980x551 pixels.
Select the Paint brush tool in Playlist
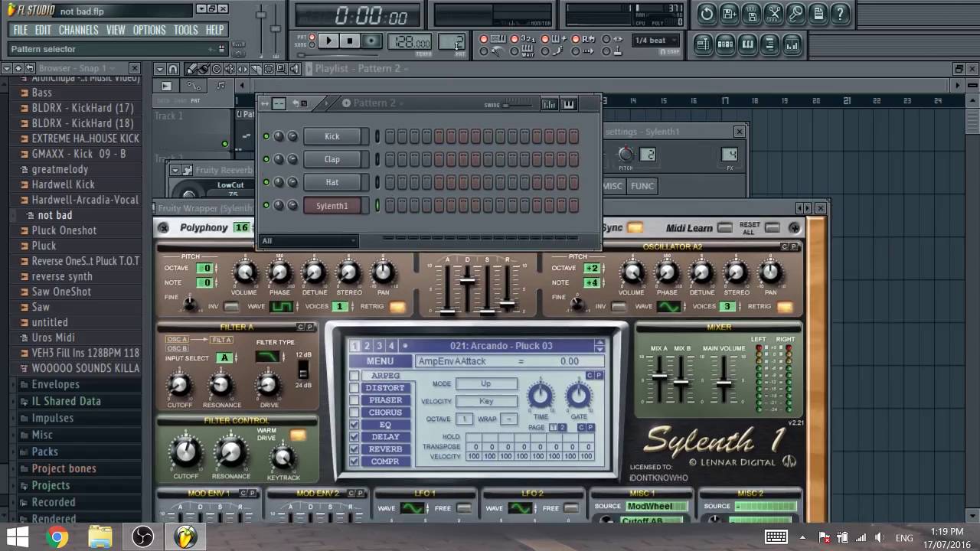coord(204,69)
